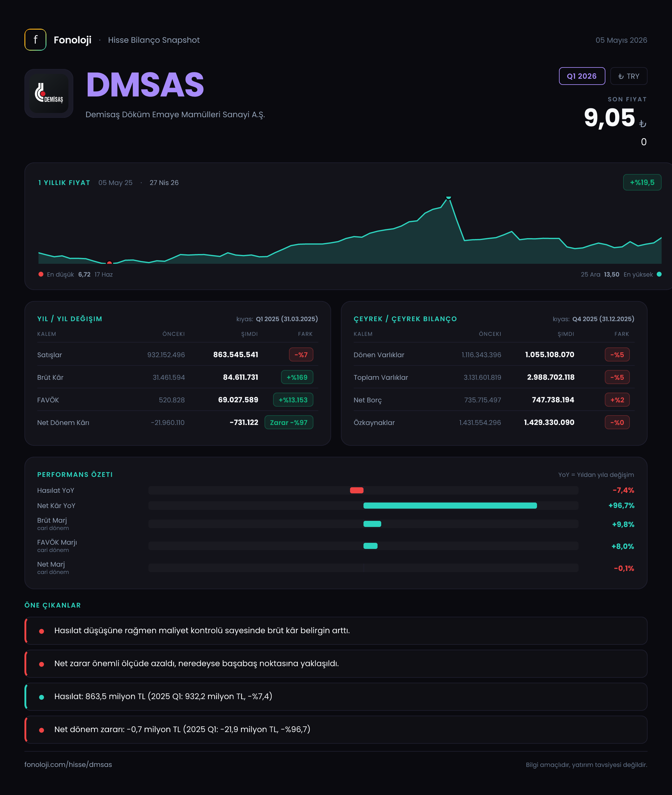
Task: Click the FAVÖK +%13.153 change badge
Action: click(293, 400)
